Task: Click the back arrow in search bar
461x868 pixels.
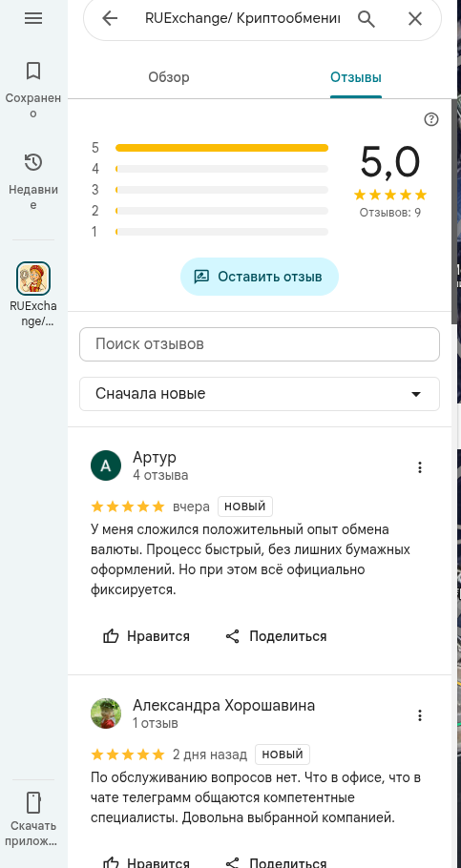Action: (111, 19)
